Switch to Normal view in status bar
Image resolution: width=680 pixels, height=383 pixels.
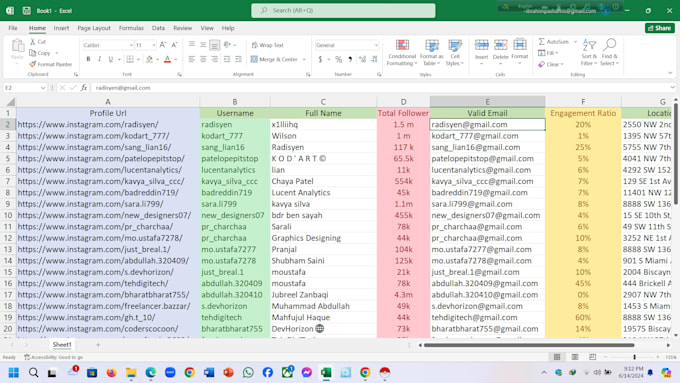557,357
